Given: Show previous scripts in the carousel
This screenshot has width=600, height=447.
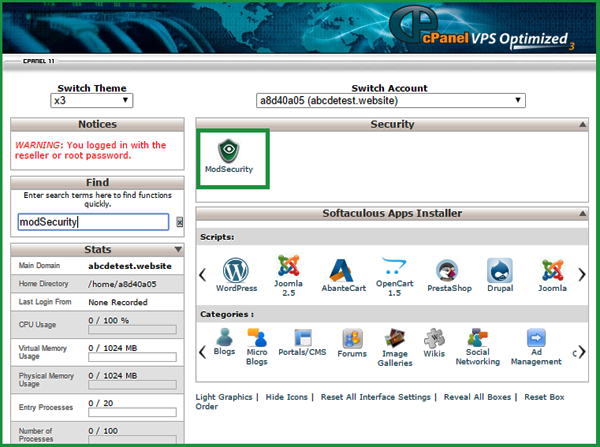Looking at the screenshot, I should (203, 274).
